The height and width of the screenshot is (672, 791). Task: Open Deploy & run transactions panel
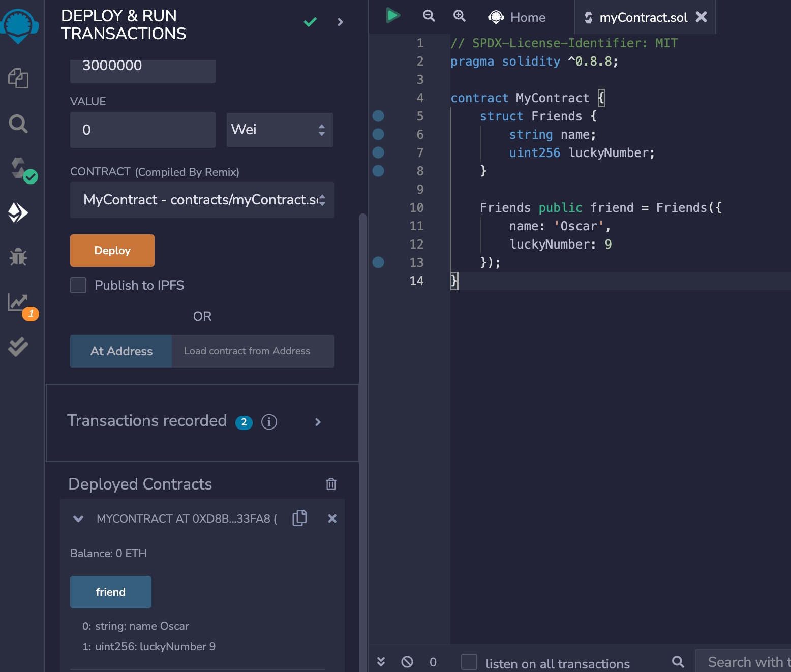[18, 212]
